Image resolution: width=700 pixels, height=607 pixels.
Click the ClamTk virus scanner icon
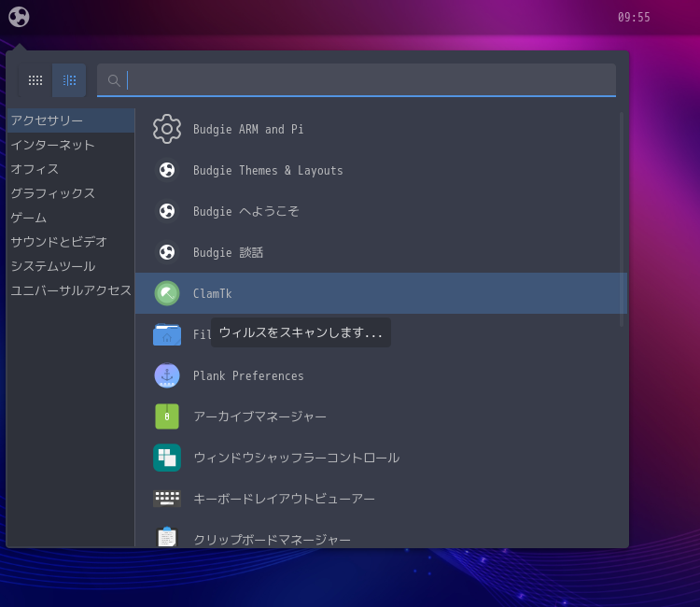point(167,293)
